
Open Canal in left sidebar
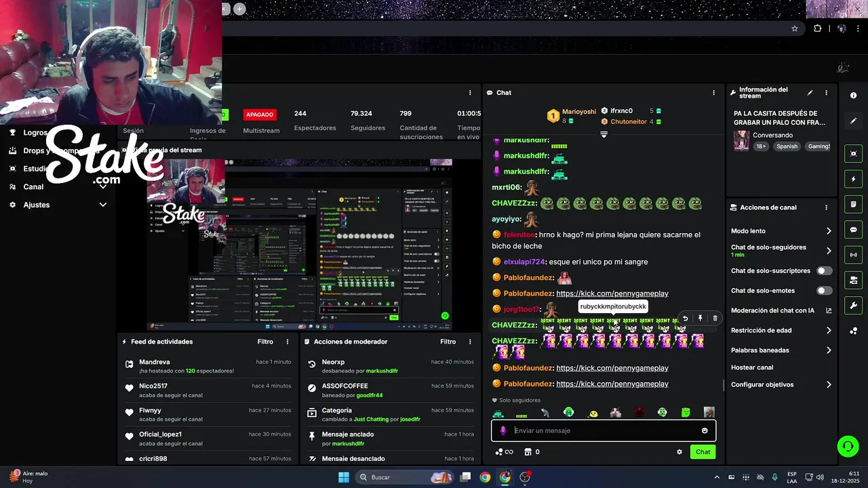pos(33,187)
